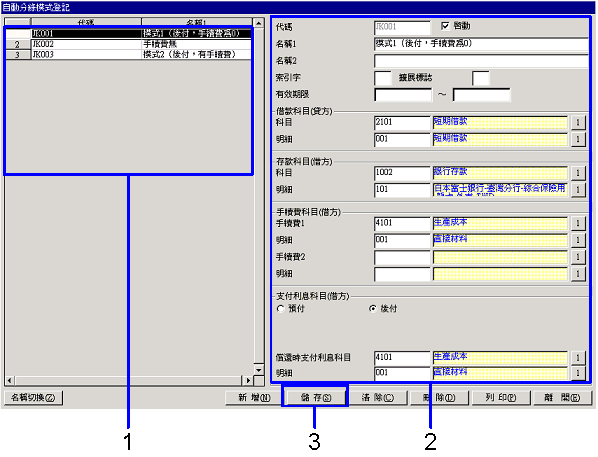
Task: Open lookup for last 明細 直接材料 row
Action: 578,373
